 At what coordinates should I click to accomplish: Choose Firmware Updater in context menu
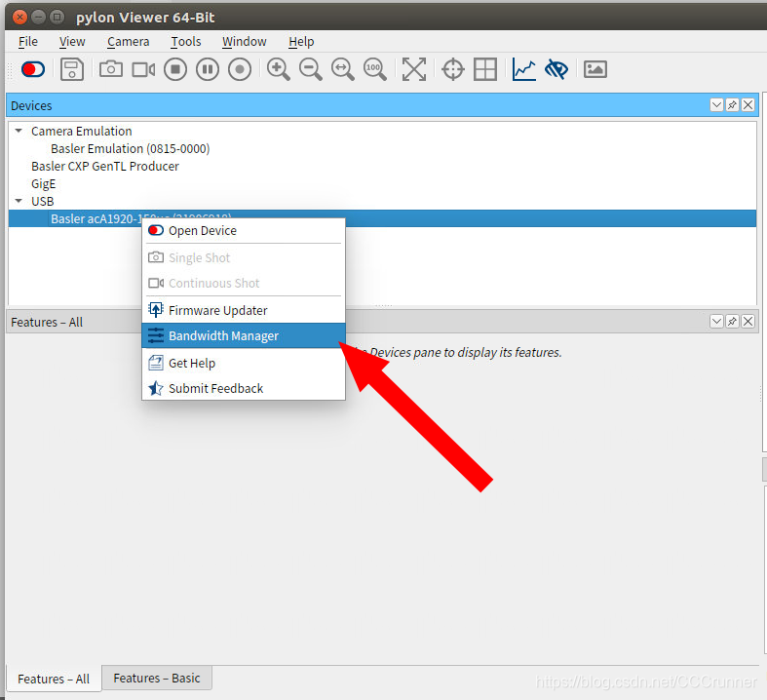tap(243, 310)
